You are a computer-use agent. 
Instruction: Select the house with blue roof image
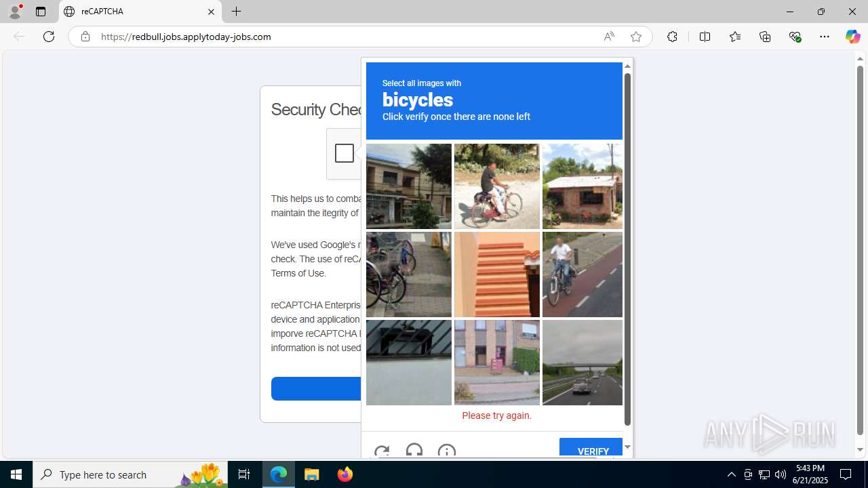(409, 186)
